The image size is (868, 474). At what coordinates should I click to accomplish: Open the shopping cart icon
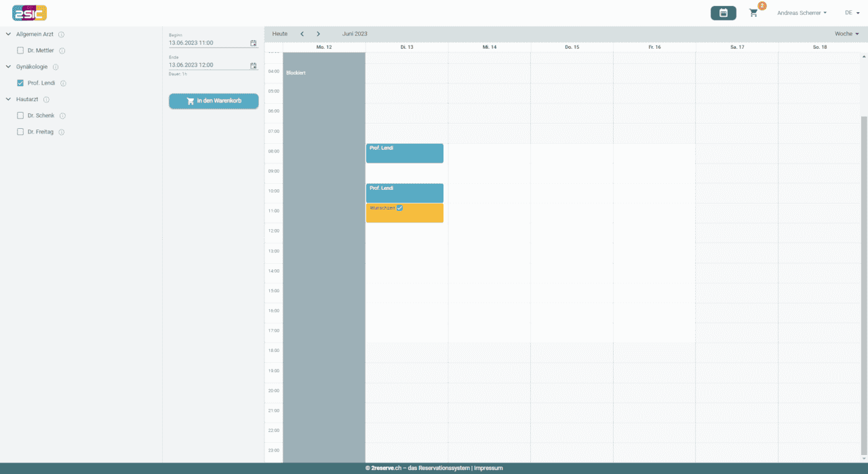coord(753,13)
